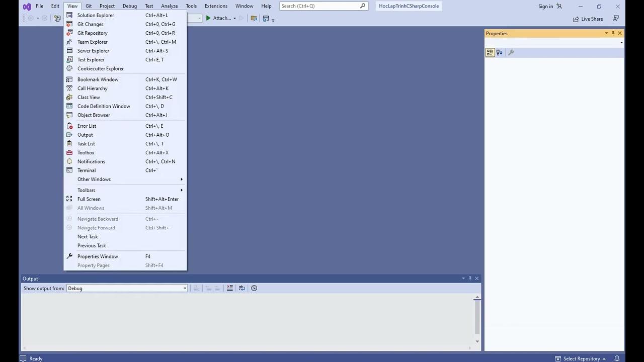Open Call Hierarchy entry
Viewport: 644px width, 362px height.
coord(125,88)
